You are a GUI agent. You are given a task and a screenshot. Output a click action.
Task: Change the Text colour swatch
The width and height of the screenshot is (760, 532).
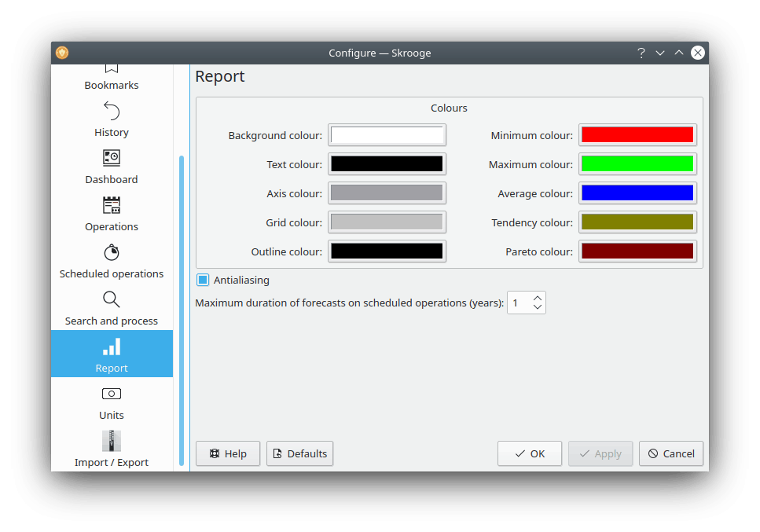tap(387, 164)
